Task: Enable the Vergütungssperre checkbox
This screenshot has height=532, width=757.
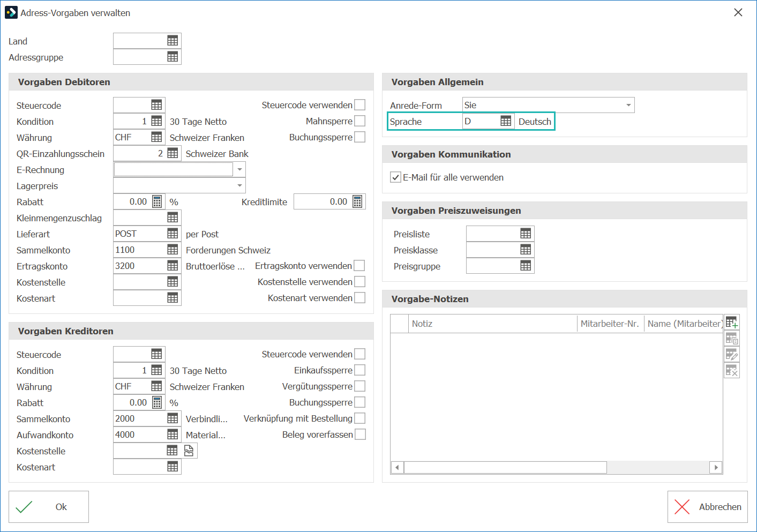Action: point(360,386)
